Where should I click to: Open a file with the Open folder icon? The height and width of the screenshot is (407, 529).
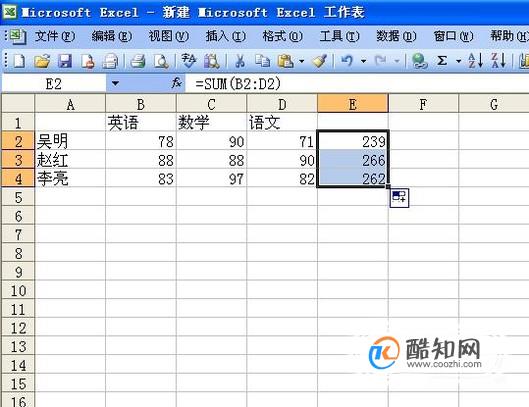[42, 61]
